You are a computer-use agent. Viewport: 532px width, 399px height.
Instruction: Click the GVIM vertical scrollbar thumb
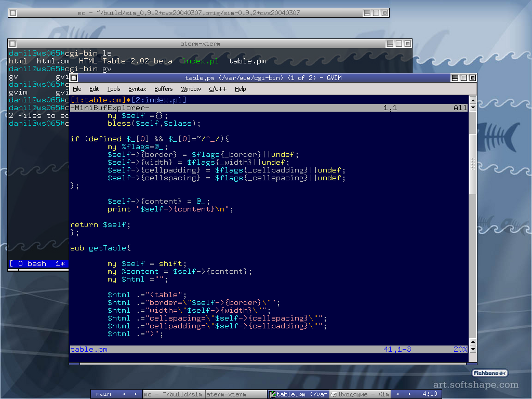[x=473, y=164]
